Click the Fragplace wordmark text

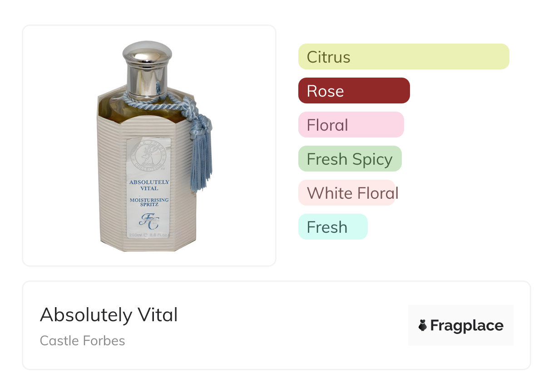point(467,325)
